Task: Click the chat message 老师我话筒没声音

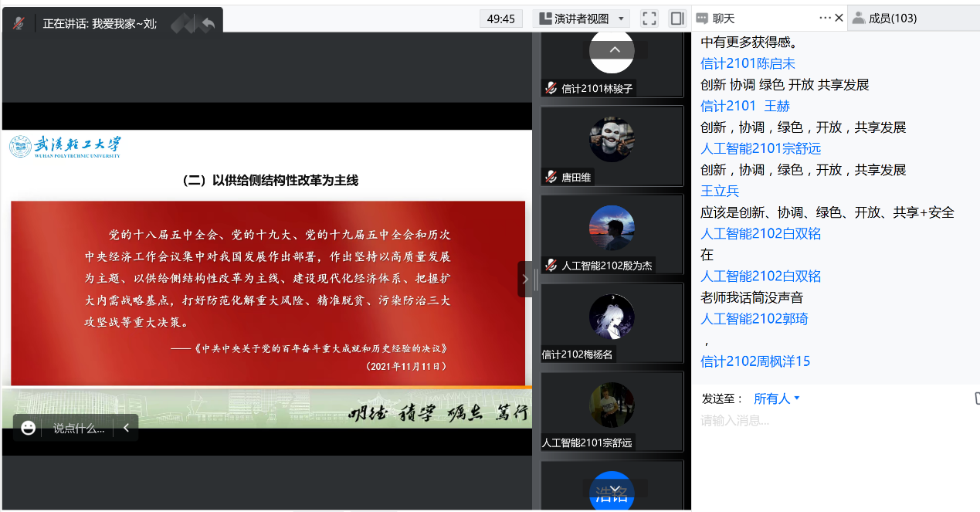Action: (751, 297)
